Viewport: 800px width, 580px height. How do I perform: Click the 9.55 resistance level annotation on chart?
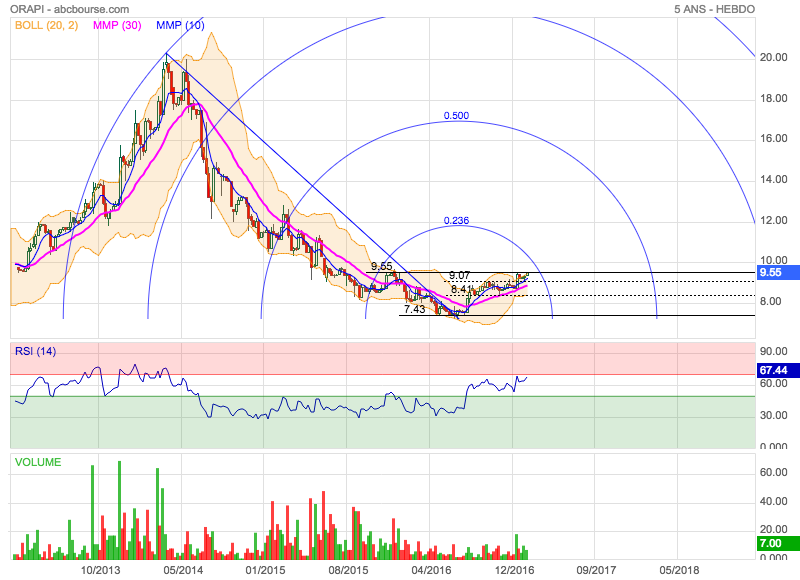tap(382, 266)
